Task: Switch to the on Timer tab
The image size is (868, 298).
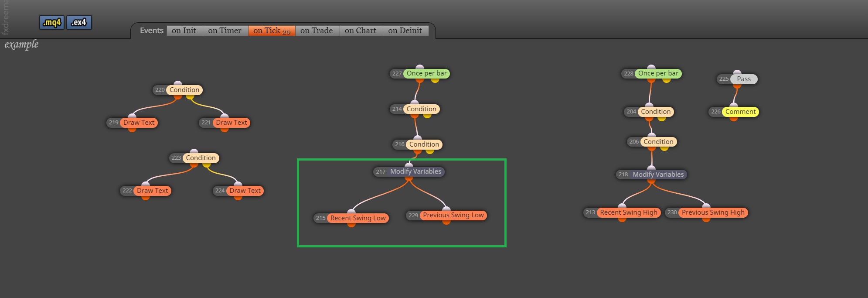Action: (x=225, y=31)
